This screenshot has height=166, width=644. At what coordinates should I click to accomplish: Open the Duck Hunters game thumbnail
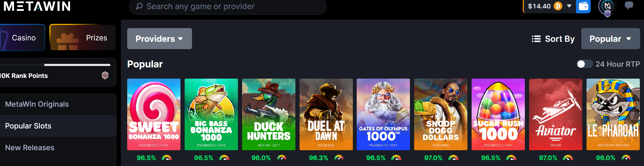(x=269, y=114)
